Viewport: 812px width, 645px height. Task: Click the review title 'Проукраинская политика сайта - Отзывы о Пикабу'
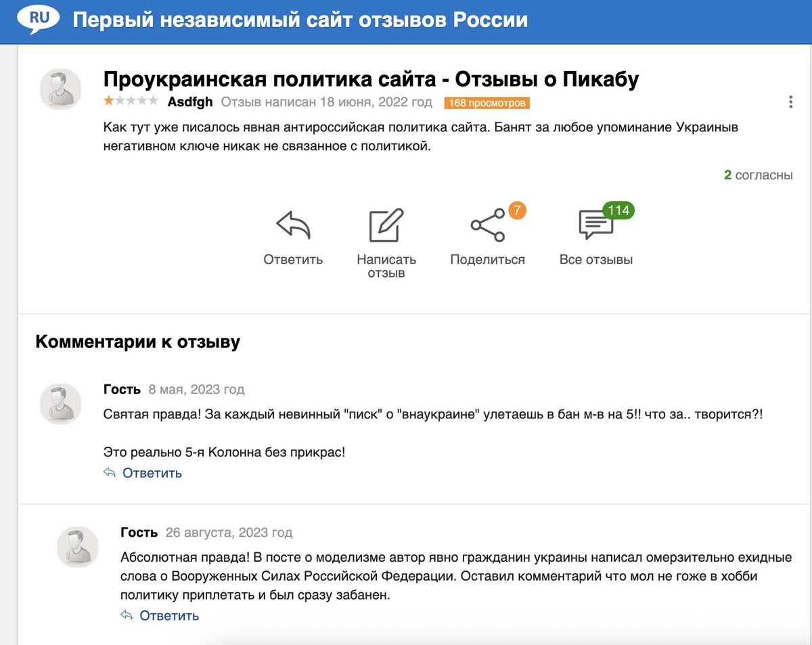[x=371, y=80]
